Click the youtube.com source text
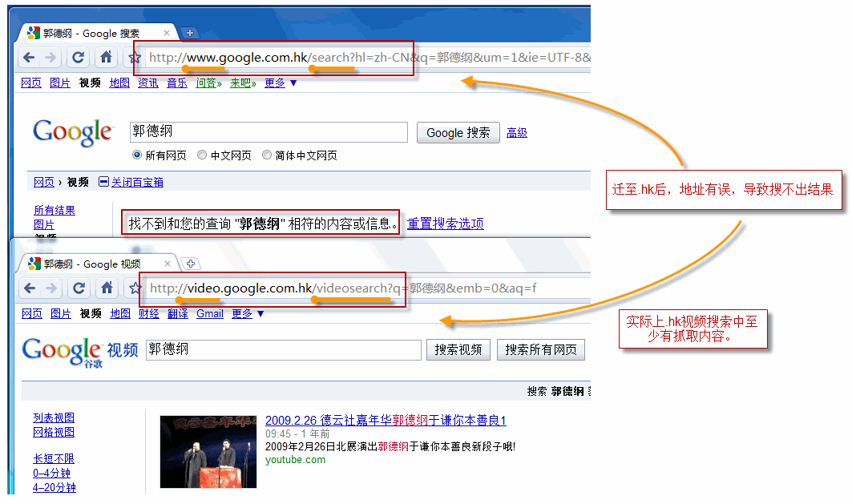The height and width of the screenshot is (504, 852). pyautogui.click(x=296, y=460)
